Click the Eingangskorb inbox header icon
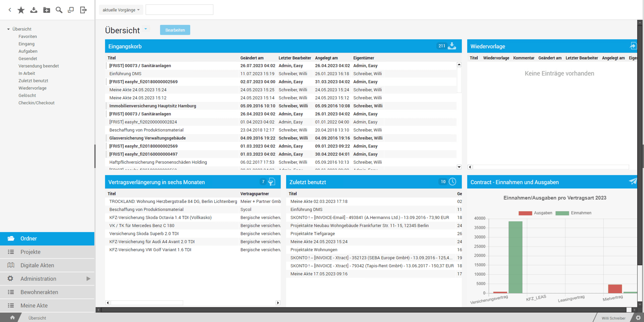Viewport: 644px width, 322px height. [x=452, y=46]
